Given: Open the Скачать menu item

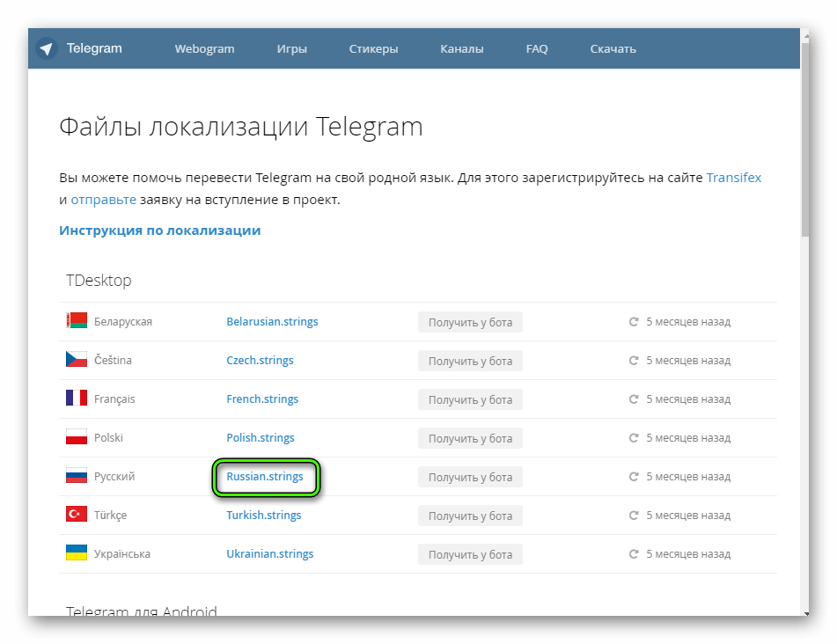Looking at the screenshot, I should [x=613, y=48].
